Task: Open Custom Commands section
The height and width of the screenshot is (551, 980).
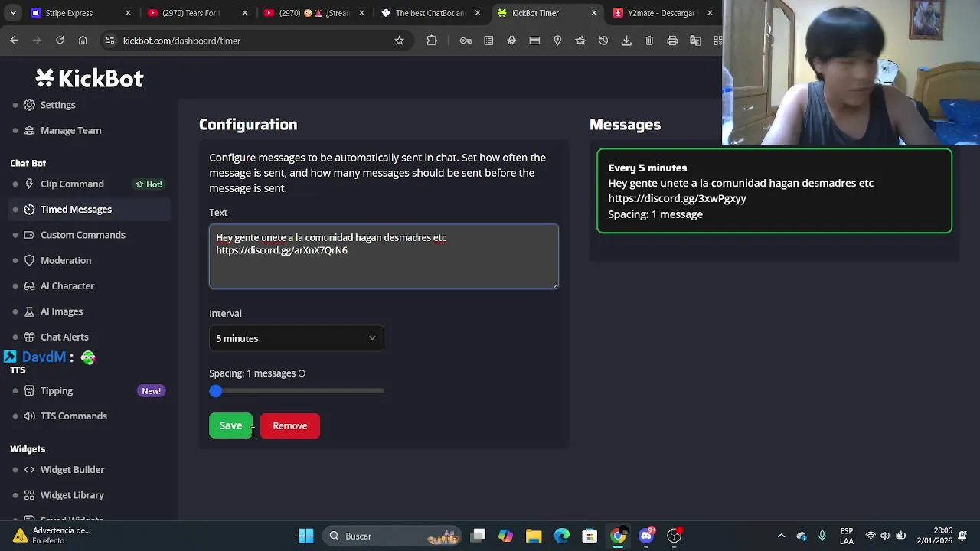Action: coord(83,235)
